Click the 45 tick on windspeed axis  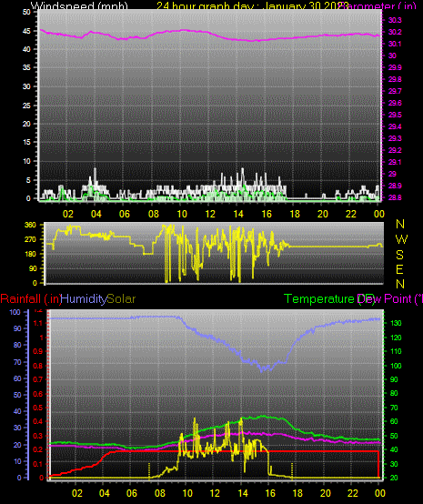click(26, 31)
